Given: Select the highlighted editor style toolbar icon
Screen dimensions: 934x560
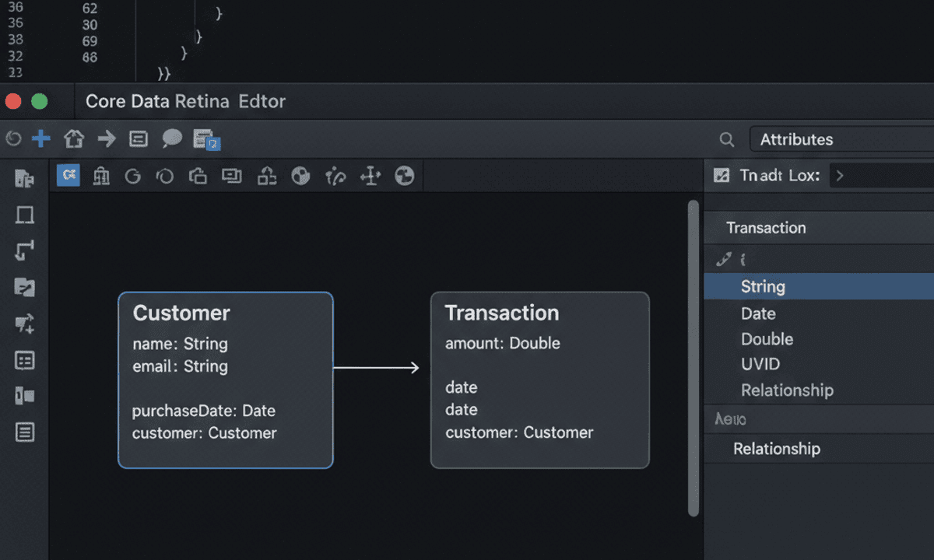Looking at the screenshot, I should click(68, 176).
